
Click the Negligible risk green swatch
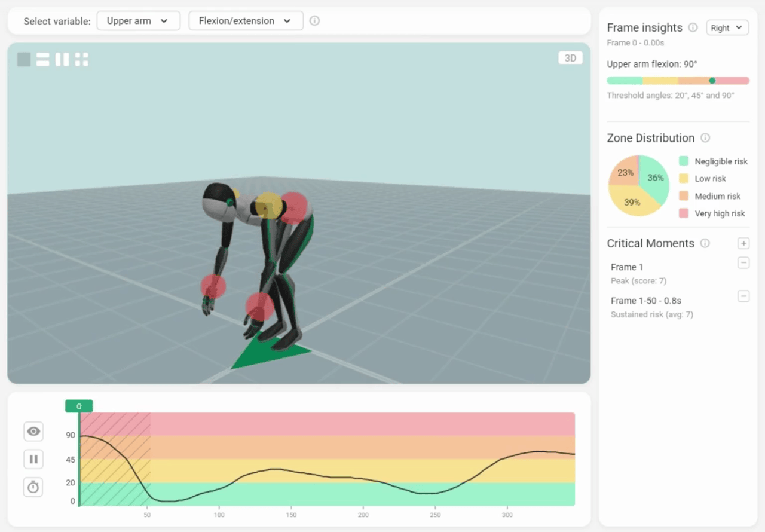point(684,161)
